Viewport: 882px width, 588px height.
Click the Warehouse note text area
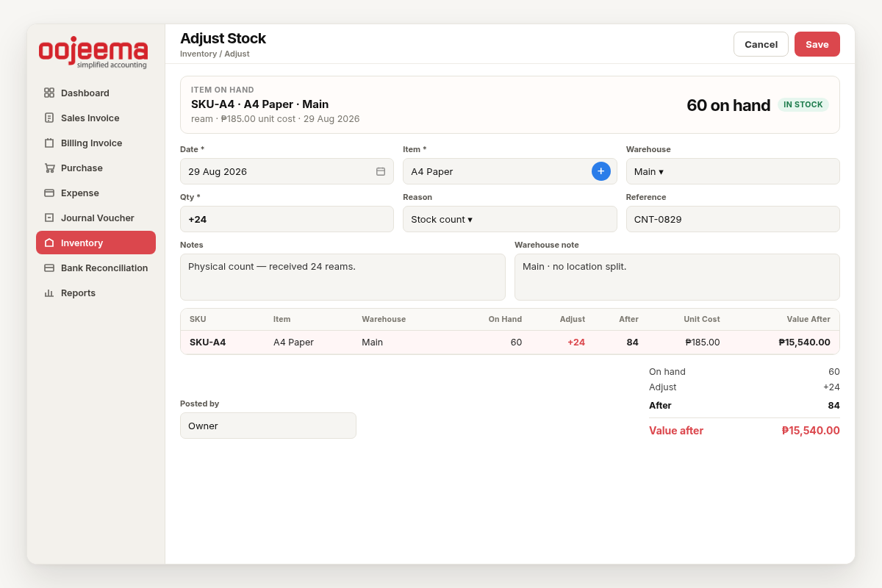point(677,277)
